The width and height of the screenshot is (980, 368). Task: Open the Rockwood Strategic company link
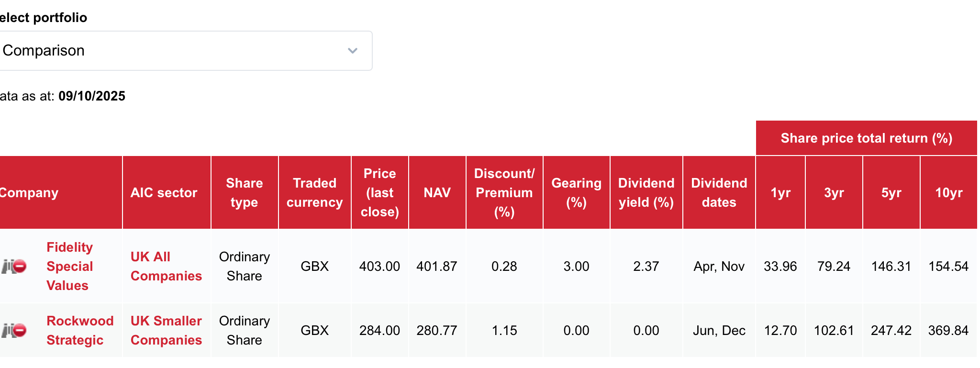[x=80, y=330]
